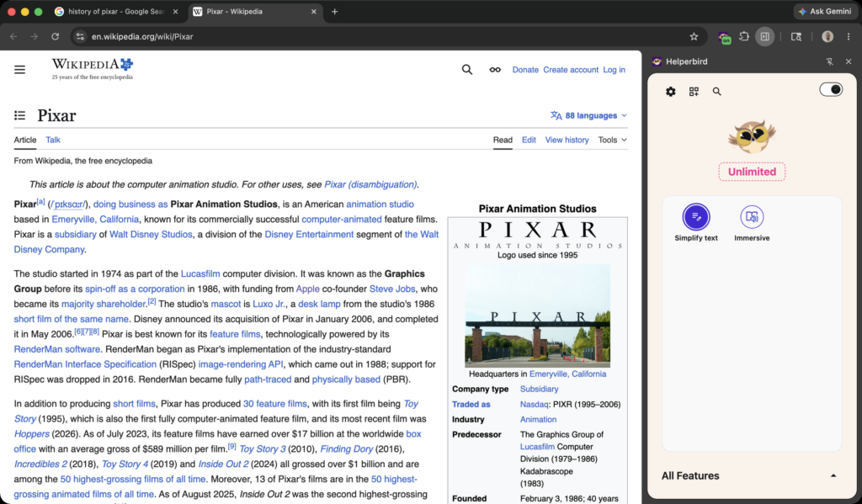862x504 pixels.
Task: Click the Log in link
Action: [614, 70]
